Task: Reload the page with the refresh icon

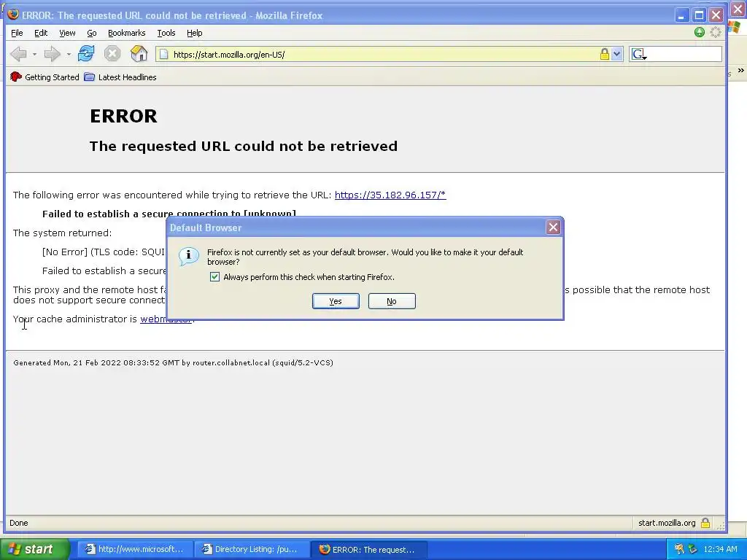Action: coord(86,53)
